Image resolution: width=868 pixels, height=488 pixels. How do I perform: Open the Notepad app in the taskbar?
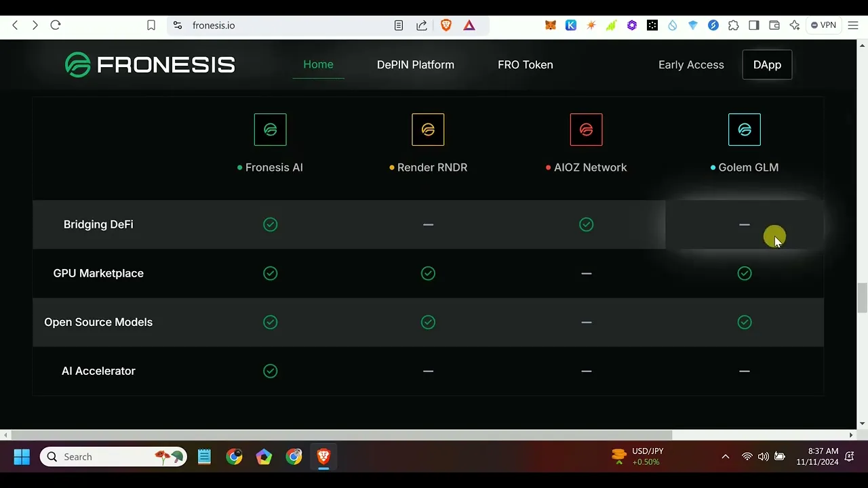[204, 457]
